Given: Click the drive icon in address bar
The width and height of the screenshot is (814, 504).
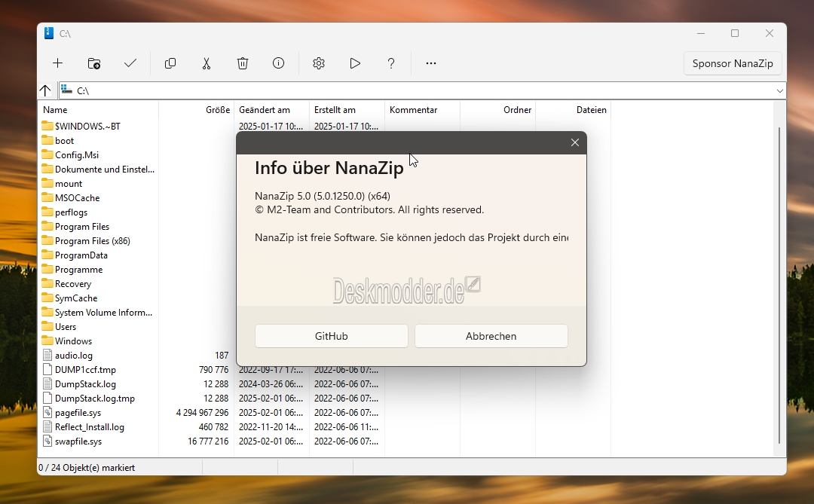Looking at the screenshot, I should [66, 90].
